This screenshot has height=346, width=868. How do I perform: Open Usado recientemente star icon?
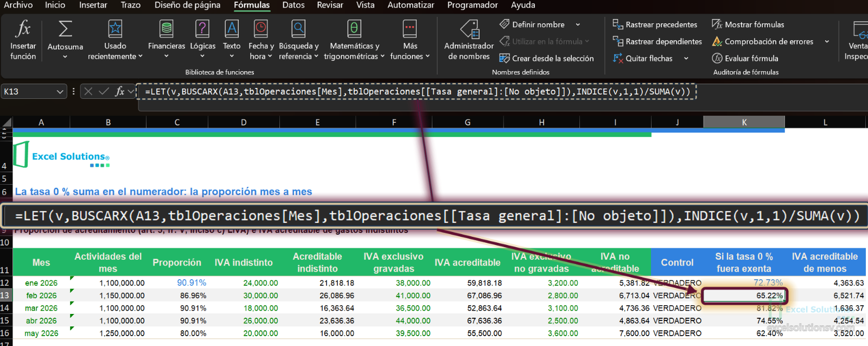click(115, 29)
